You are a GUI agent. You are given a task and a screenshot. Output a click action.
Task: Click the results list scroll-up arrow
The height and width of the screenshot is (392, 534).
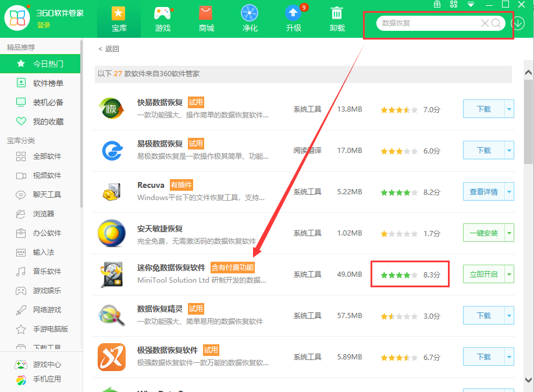pos(528,73)
